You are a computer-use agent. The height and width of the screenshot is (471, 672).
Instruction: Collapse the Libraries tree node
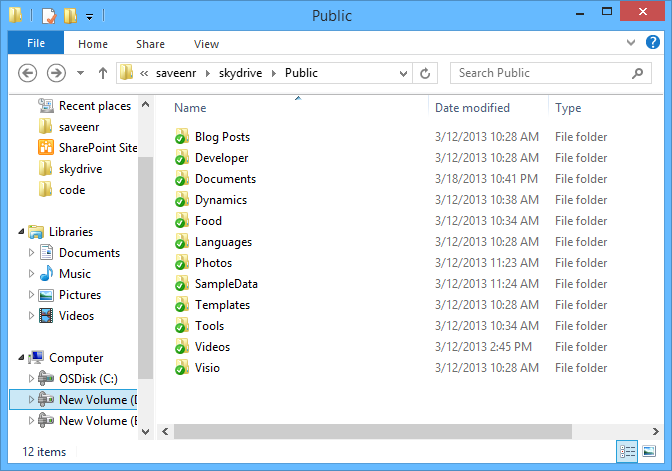22,232
